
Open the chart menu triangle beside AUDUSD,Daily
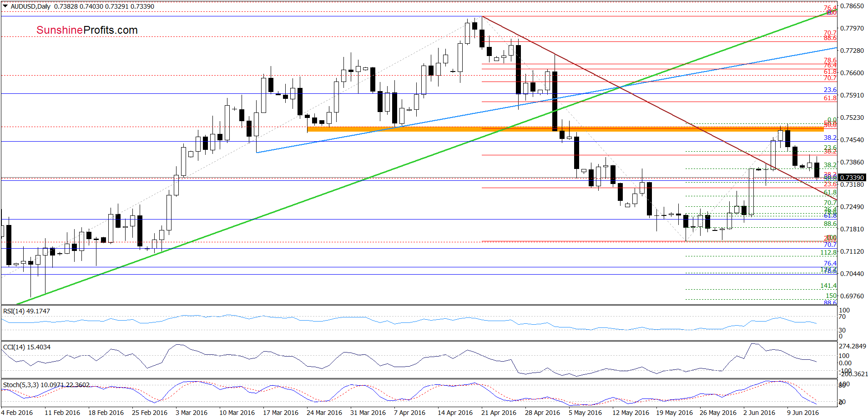click(x=5, y=6)
